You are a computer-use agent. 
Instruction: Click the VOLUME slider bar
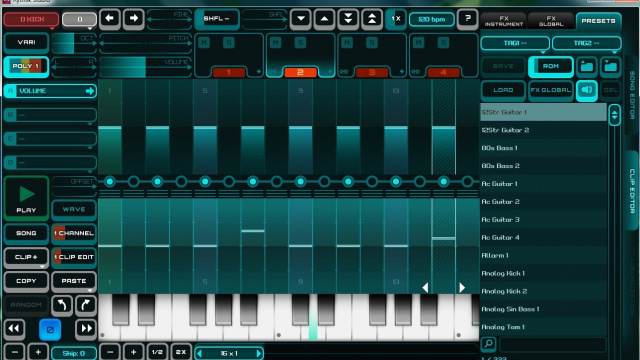pos(145,67)
